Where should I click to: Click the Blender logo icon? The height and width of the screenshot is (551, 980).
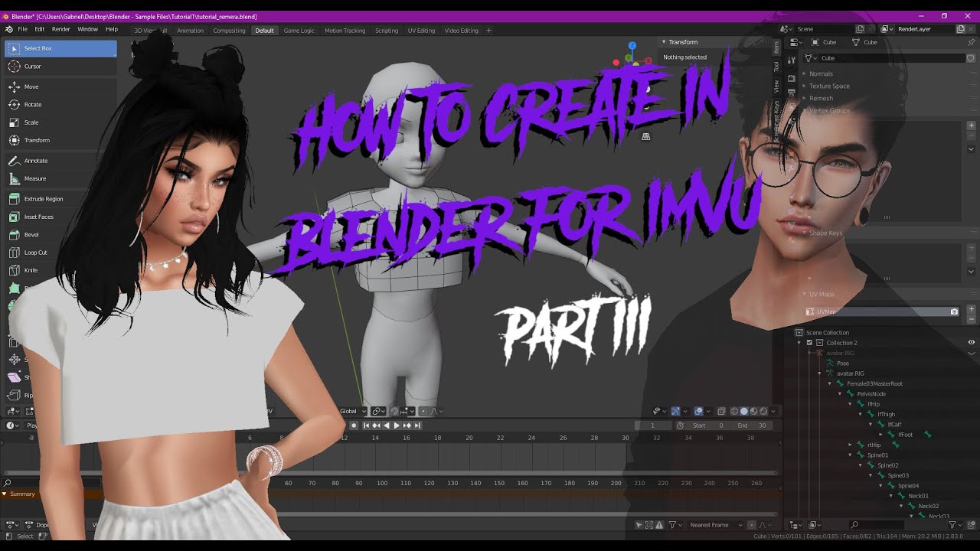point(8,29)
